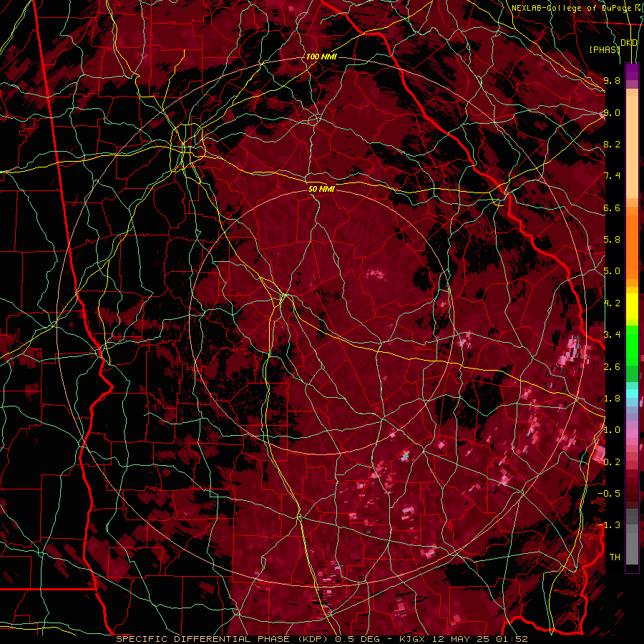644x644 pixels.
Task: Click the 9.0 value on the color scale
Action: pos(612,112)
